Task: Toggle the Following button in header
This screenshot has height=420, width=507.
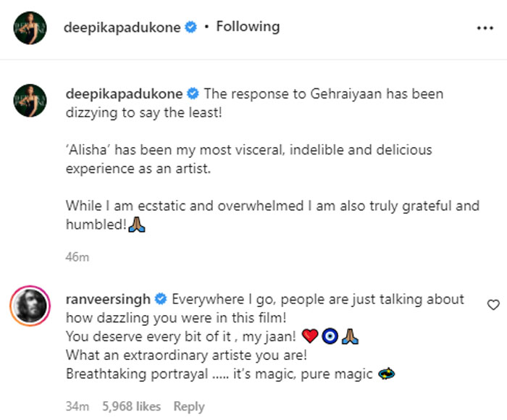Action: [248, 27]
